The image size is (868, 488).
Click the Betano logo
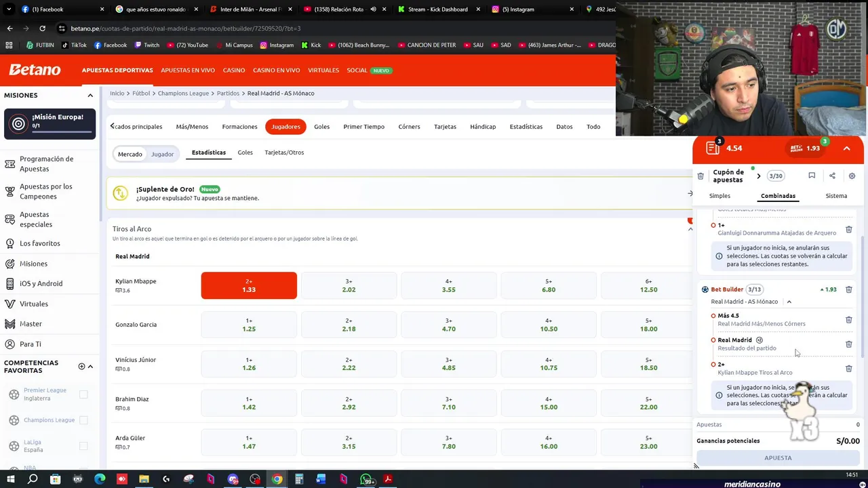35,70
